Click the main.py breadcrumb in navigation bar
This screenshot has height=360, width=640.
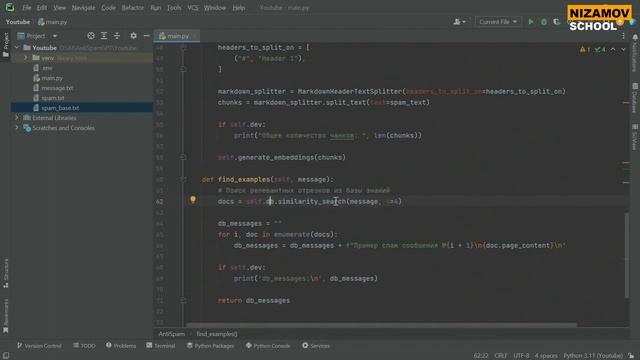(53, 22)
